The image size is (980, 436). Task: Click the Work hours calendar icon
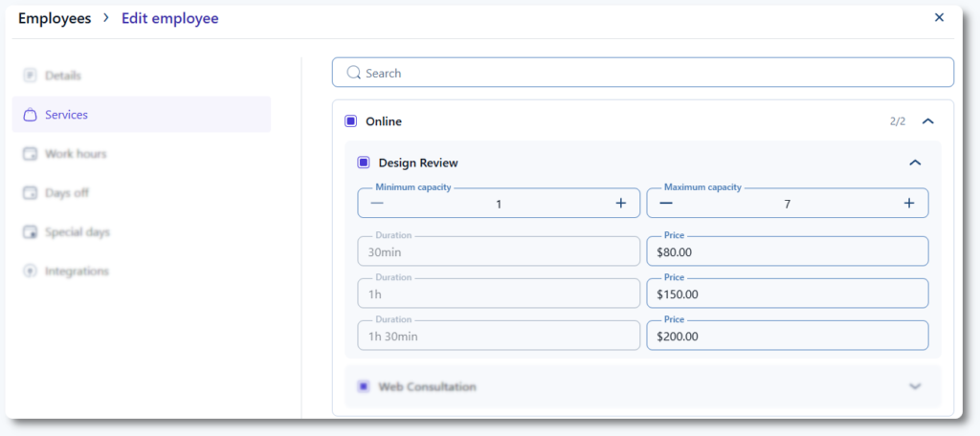click(30, 154)
